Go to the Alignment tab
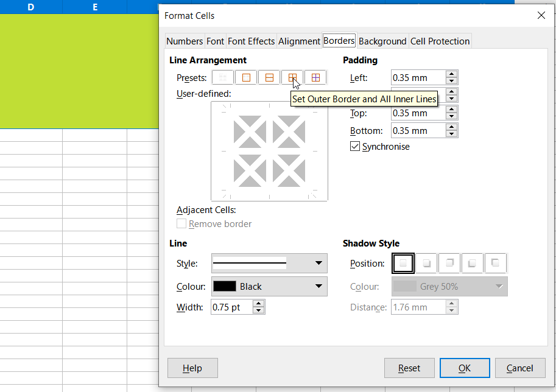Viewport: 556px width, 392px height. point(299,41)
